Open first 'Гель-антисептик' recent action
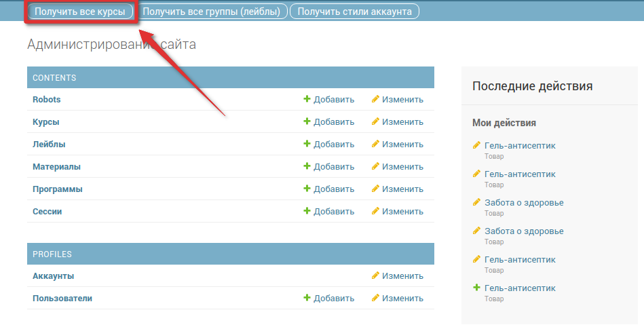Image resolution: width=644 pixels, height=325 pixels. click(520, 145)
